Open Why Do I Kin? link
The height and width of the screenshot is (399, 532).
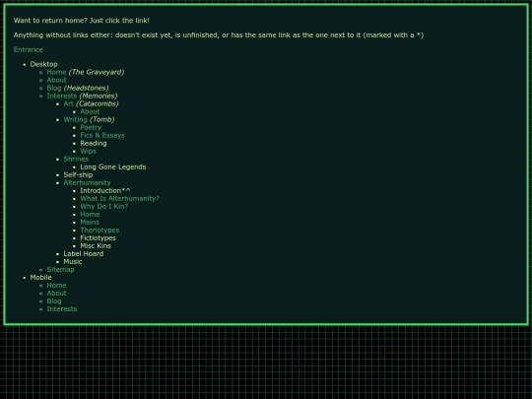pyautogui.click(x=104, y=206)
